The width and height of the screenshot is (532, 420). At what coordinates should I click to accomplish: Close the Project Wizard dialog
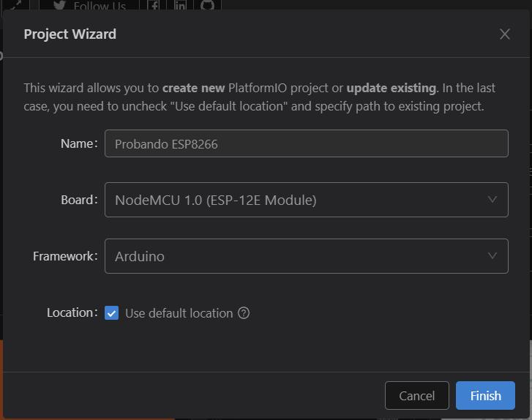504,34
